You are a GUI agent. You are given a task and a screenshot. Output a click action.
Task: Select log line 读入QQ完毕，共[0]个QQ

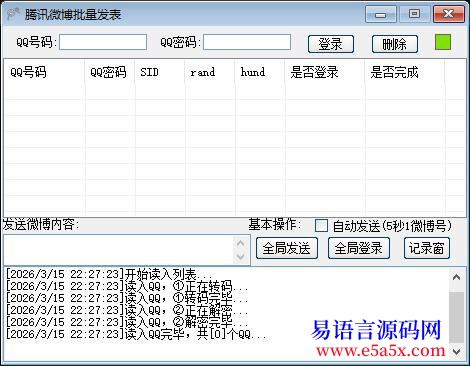(x=136, y=334)
